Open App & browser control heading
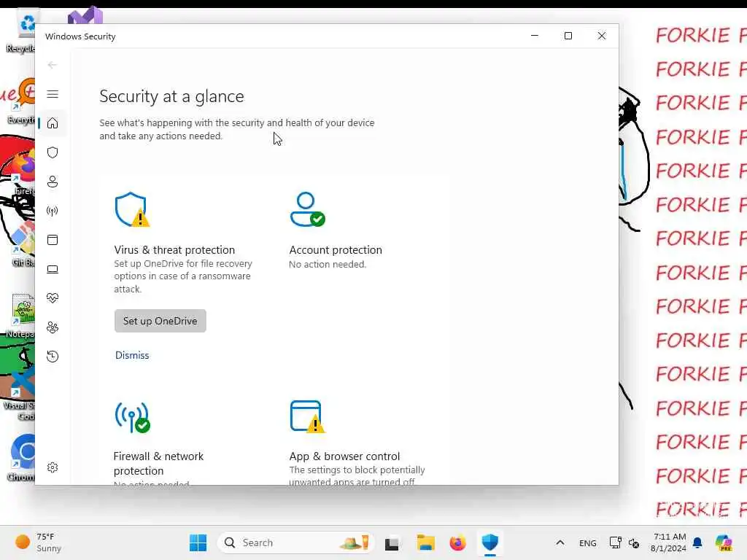Image resolution: width=747 pixels, height=560 pixels. (344, 456)
